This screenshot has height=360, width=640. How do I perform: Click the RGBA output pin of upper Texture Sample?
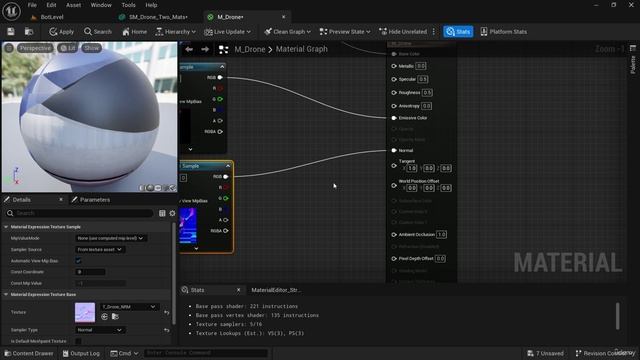pyautogui.click(x=220, y=131)
